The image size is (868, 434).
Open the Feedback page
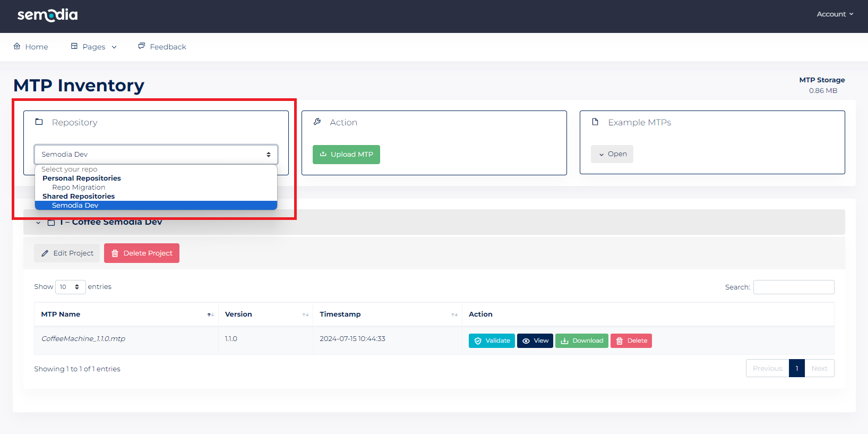[162, 47]
